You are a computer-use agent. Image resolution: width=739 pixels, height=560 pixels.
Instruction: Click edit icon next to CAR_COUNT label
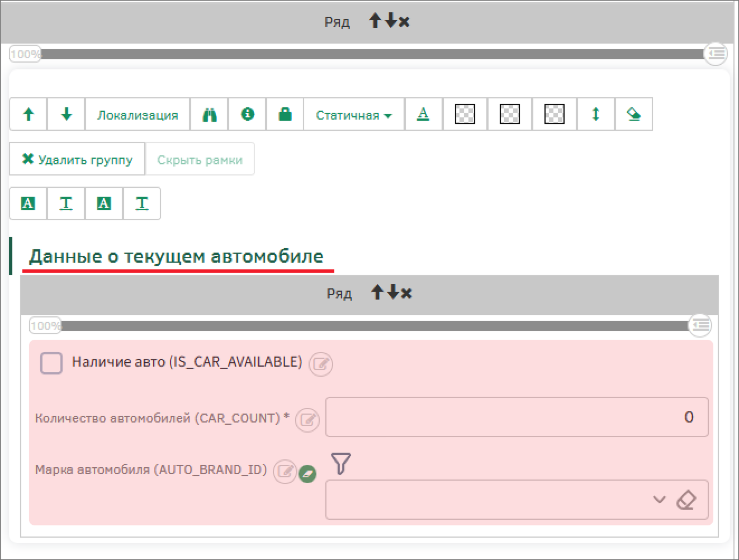point(307,420)
